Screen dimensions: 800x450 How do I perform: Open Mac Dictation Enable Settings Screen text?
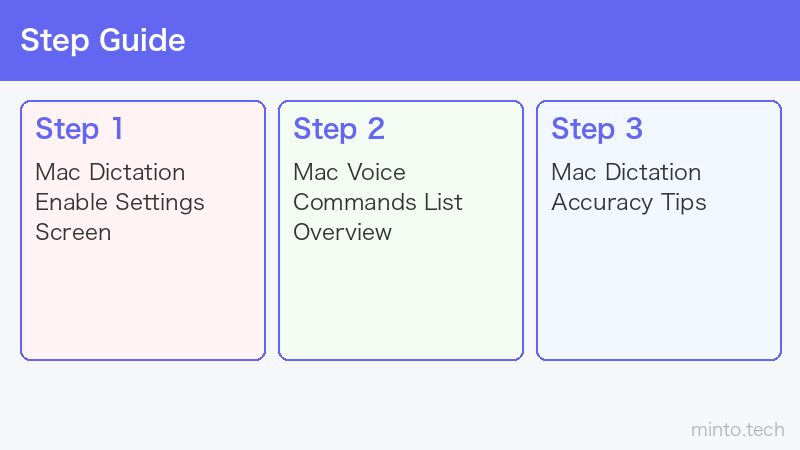120,202
